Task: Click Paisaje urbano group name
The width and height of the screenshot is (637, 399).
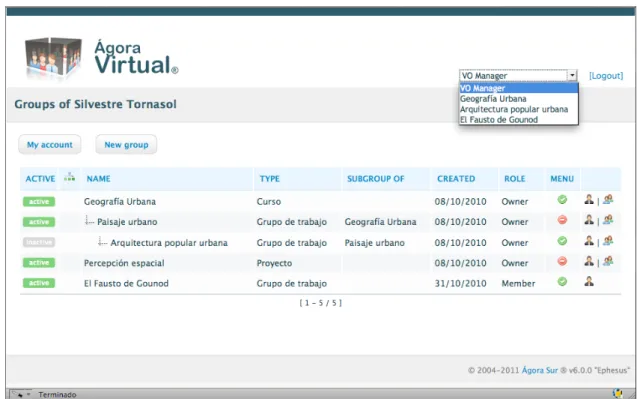Action: (127, 222)
